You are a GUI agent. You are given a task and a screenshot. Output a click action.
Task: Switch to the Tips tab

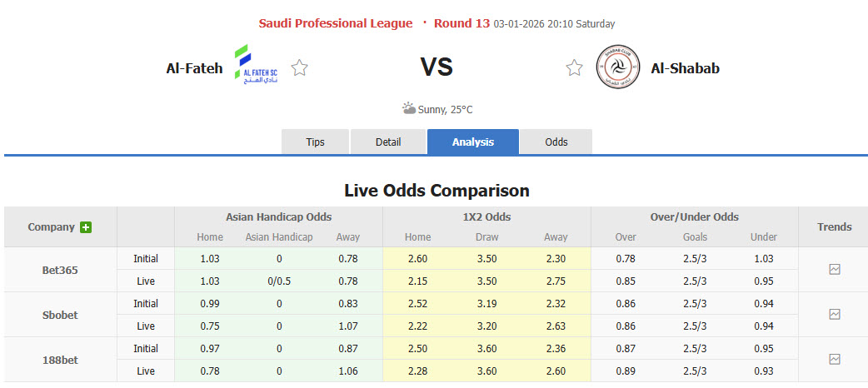pos(316,142)
